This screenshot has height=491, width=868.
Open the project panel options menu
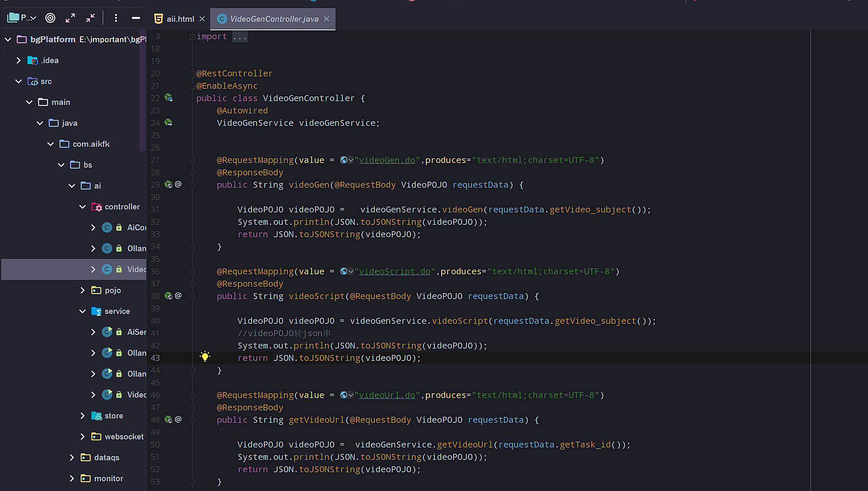click(x=116, y=18)
